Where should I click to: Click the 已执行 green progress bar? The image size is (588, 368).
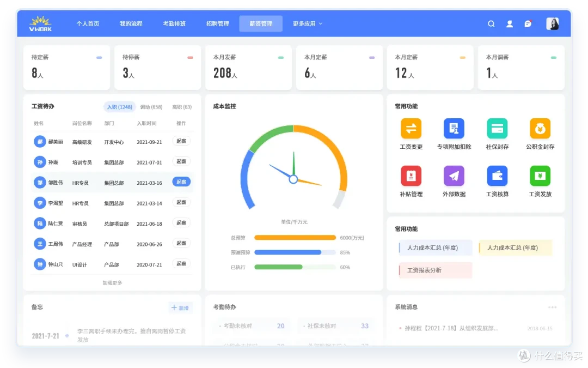click(x=295, y=267)
